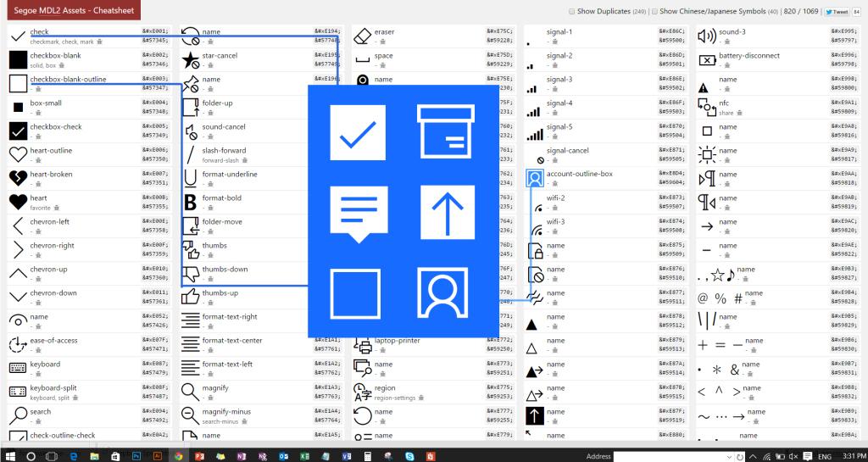The height and width of the screenshot is (462, 868).
Task: Select the signal-5 bars glyph
Action: [534, 133]
